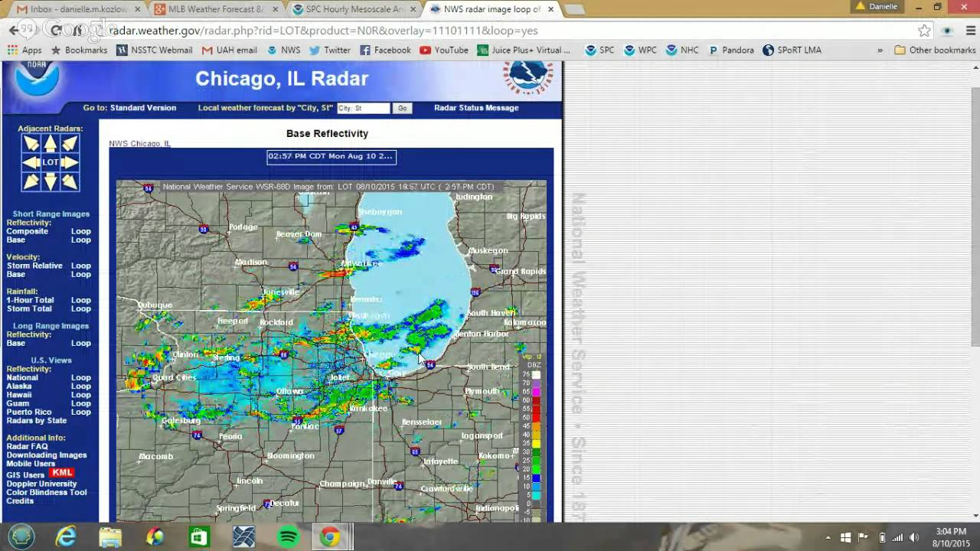Screen dimensions: 980x551
Task: Open the NSSTC Webmail bookmark
Action: coord(155,50)
